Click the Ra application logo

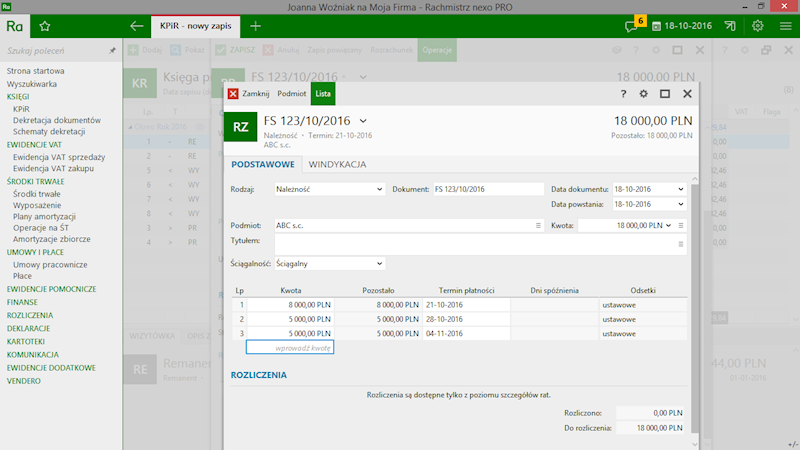[x=15, y=26]
